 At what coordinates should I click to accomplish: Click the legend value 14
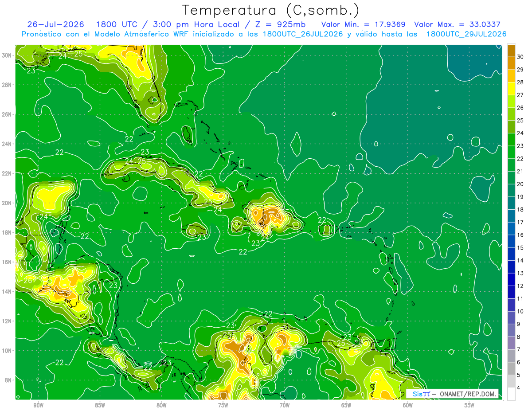click(520, 261)
